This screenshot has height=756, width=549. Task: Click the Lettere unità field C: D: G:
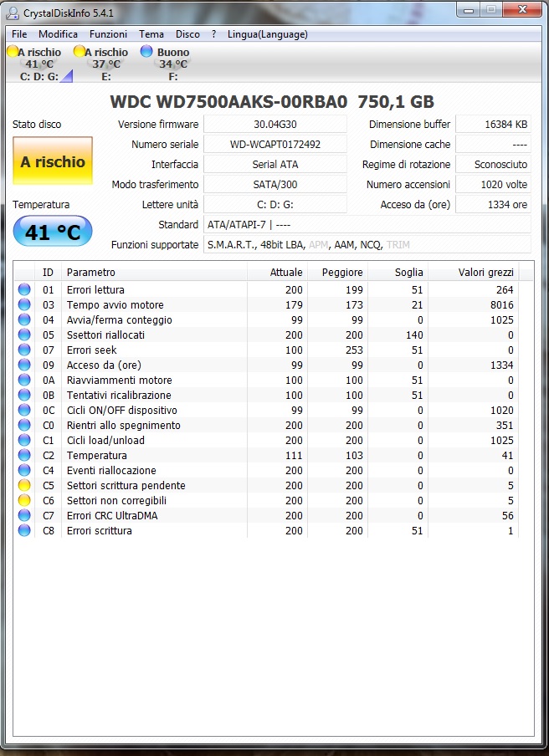point(275,204)
